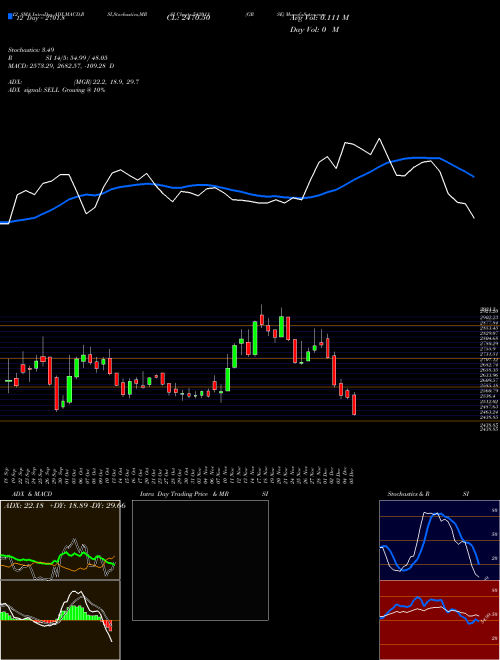Viewport: 500px width, 660px height.
Task: Click the MACD histogram chart panel
Action: [60, 620]
